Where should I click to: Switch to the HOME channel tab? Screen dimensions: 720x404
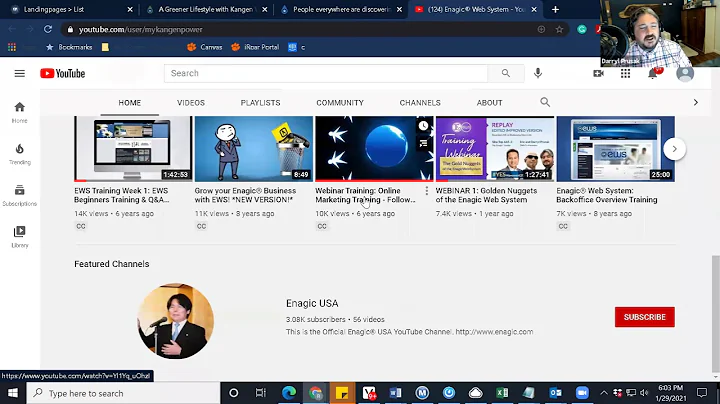129,103
